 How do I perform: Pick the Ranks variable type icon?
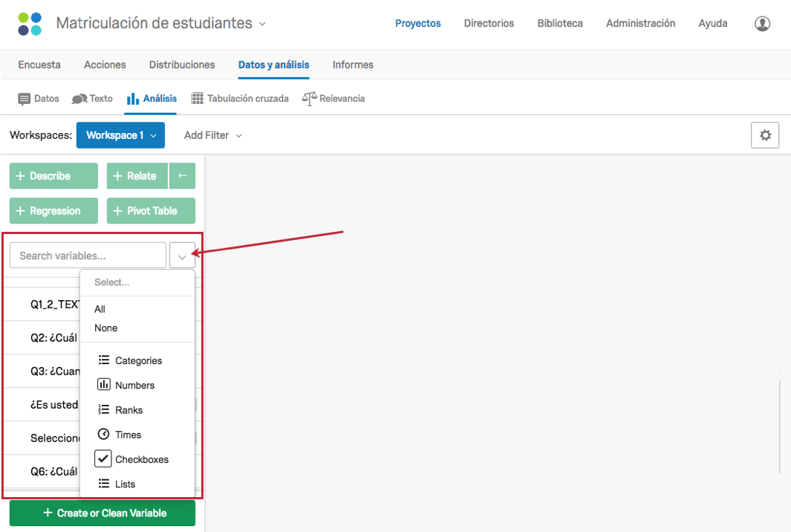[x=103, y=409]
